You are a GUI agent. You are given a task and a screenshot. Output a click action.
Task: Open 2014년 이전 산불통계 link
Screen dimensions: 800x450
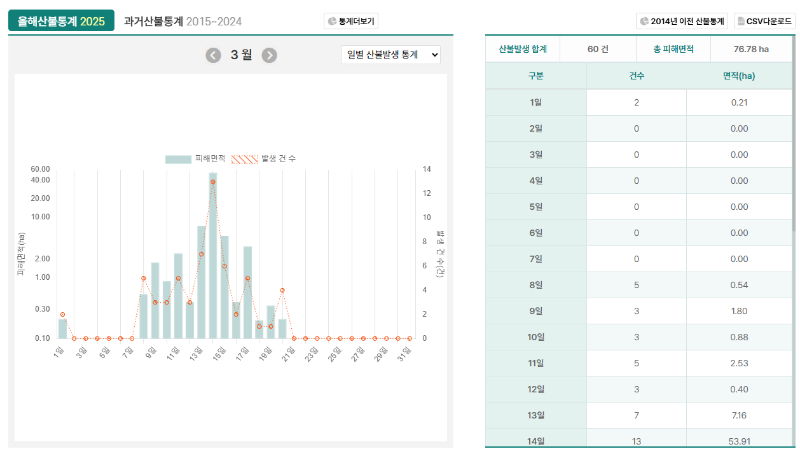point(682,21)
